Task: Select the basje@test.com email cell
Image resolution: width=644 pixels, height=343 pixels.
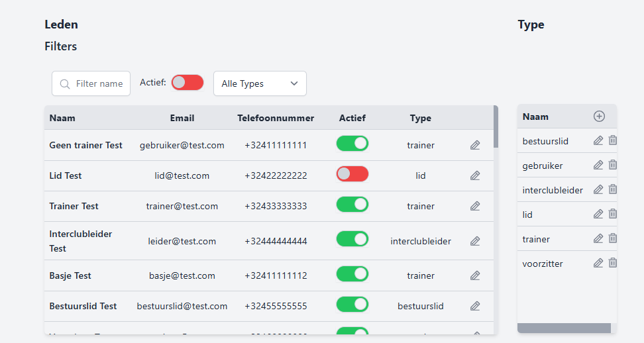Action: (x=182, y=275)
